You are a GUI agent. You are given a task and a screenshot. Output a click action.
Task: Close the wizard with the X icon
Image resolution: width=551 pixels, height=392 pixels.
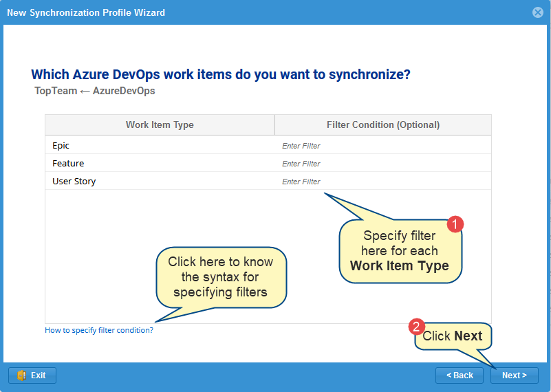click(538, 12)
